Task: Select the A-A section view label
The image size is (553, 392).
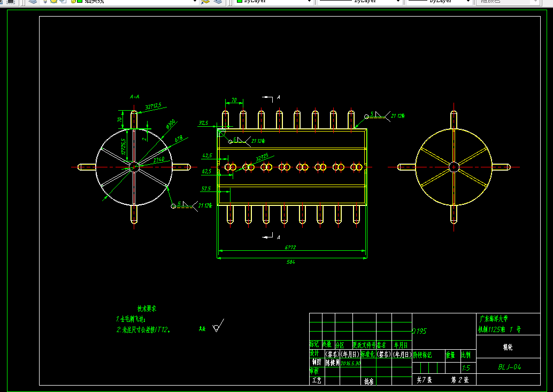Action: pyautogui.click(x=134, y=97)
